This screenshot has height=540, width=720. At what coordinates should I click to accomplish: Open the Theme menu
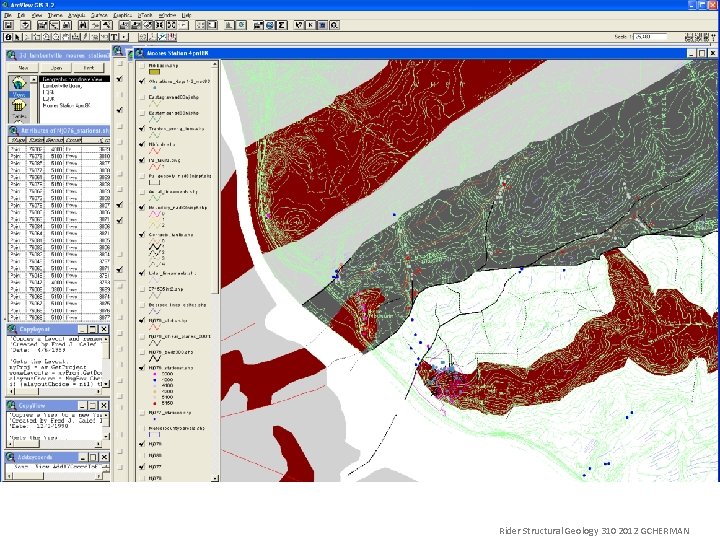55,15
